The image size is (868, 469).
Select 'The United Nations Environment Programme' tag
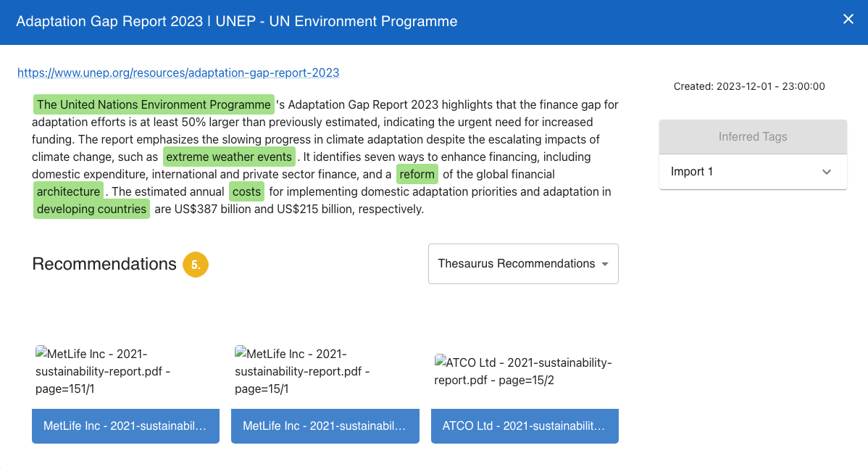153,104
